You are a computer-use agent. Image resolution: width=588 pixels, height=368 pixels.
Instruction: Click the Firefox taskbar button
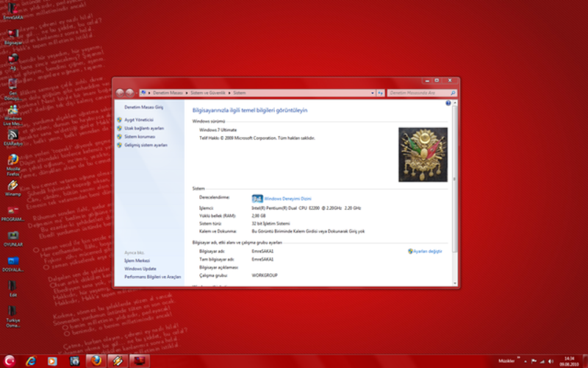coord(96,361)
